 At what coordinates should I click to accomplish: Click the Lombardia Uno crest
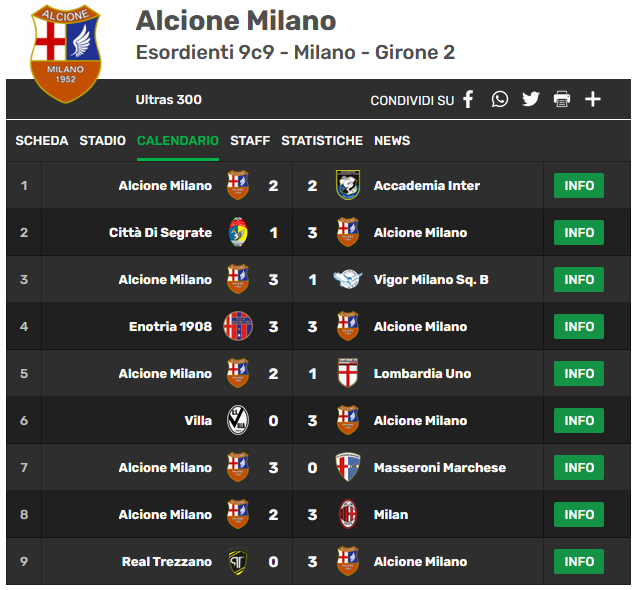pyautogui.click(x=347, y=374)
